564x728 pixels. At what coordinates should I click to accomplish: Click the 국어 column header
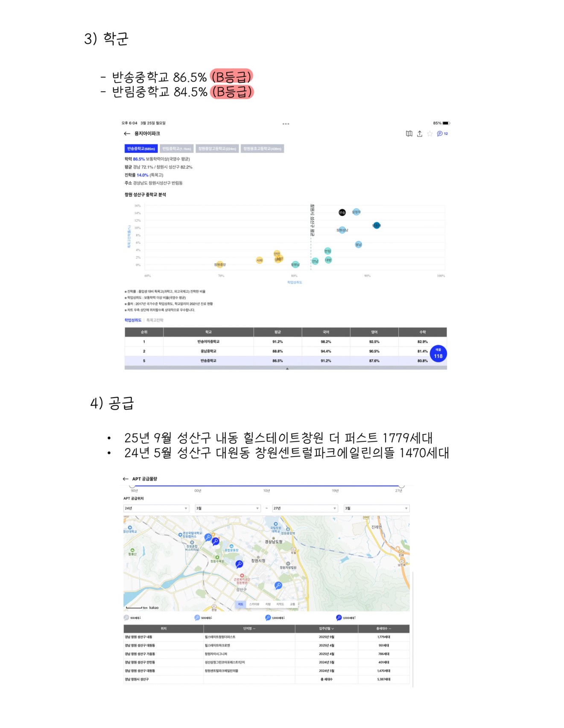coord(326,332)
